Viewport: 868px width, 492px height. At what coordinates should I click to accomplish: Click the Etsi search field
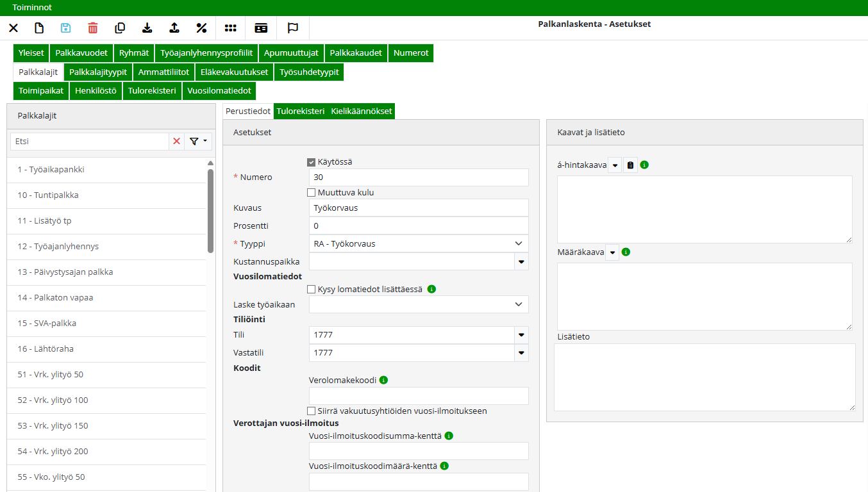click(x=90, y=142)
